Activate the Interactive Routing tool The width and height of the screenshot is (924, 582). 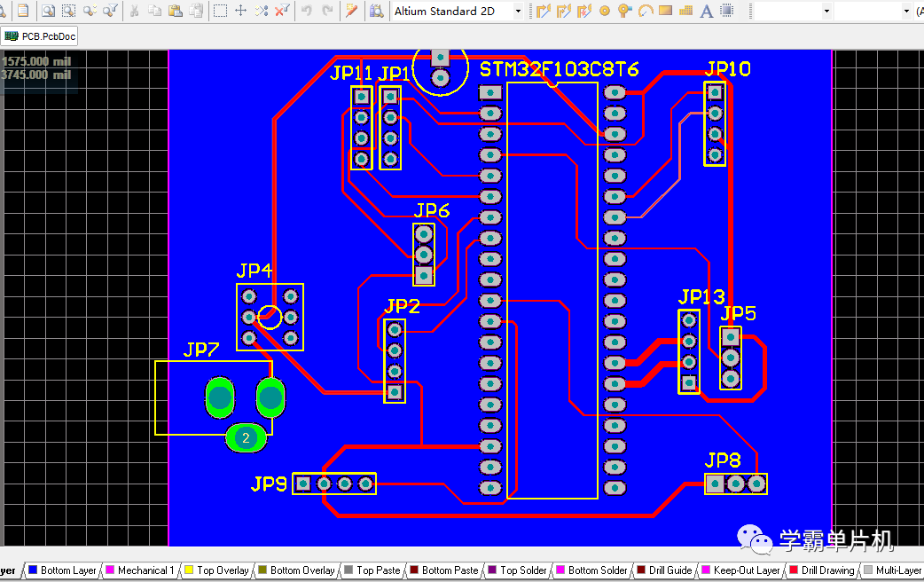544,11
